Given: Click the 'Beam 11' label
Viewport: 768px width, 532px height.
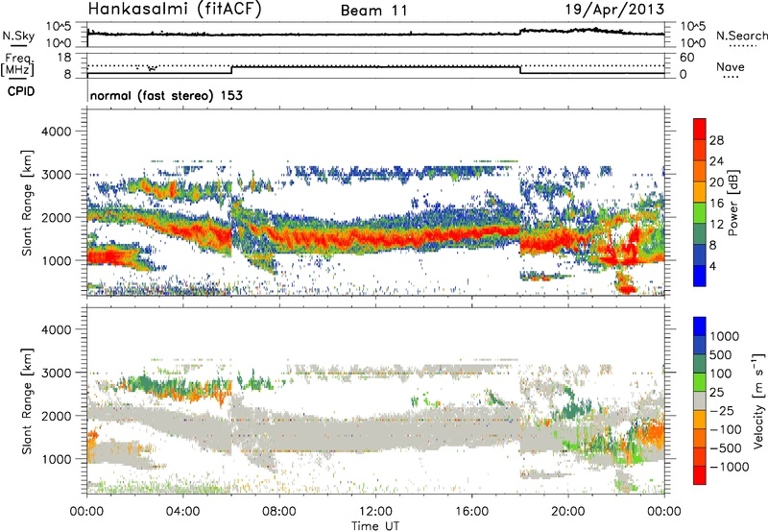Looking at the screenshot, I should (374, 11).
